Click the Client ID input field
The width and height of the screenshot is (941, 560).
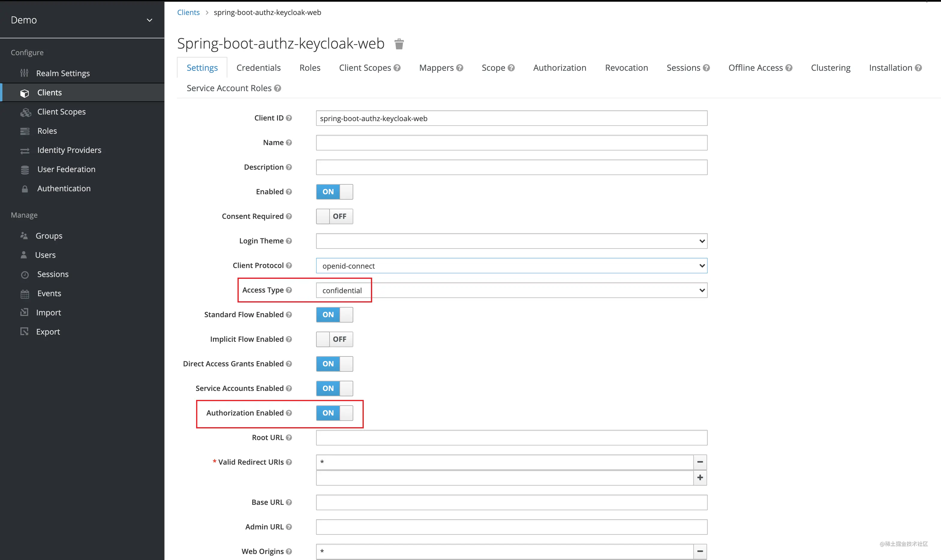pyautogui.click(x=512, y=118)
